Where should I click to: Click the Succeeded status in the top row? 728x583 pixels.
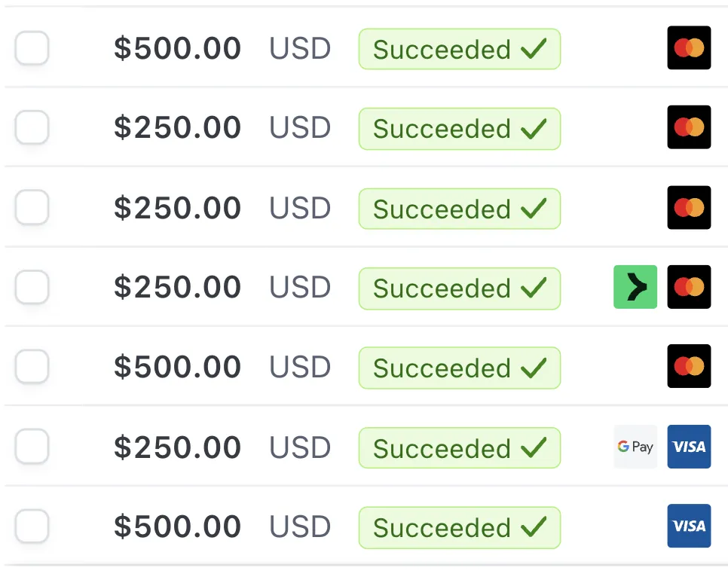pyautogui.click(x=459, y=50)
